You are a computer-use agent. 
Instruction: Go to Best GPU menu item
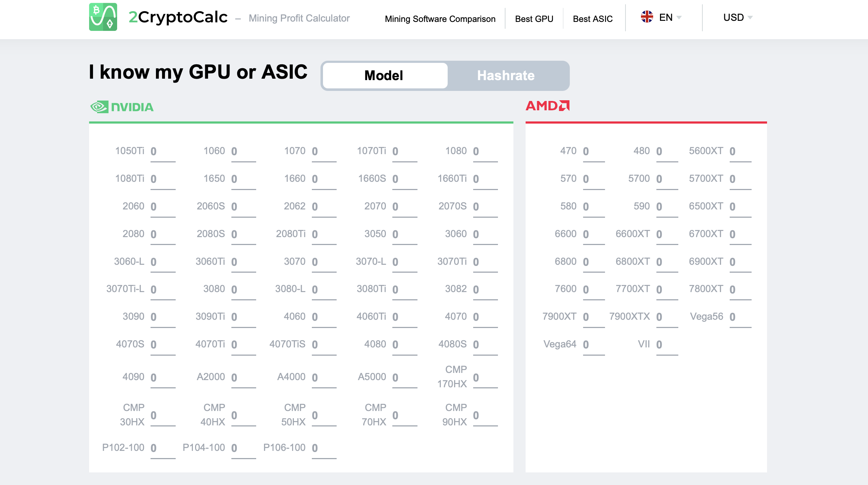[x=534, y=19]
